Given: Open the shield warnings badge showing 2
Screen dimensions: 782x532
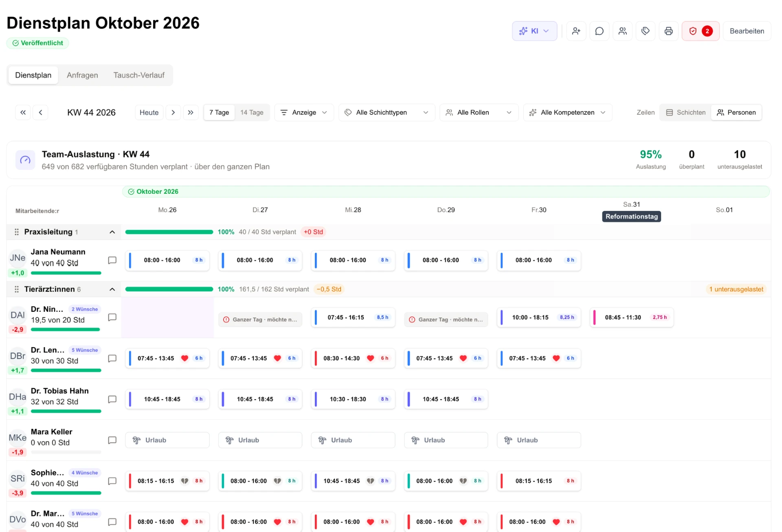Looking at the screenshot, I should [x=701, y=31].
